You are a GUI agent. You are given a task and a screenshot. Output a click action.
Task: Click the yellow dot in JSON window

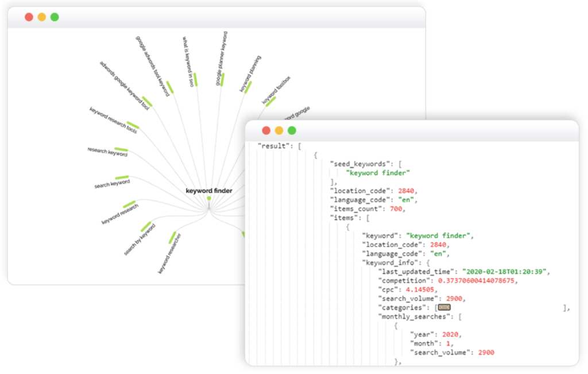(x=279, y=130)
